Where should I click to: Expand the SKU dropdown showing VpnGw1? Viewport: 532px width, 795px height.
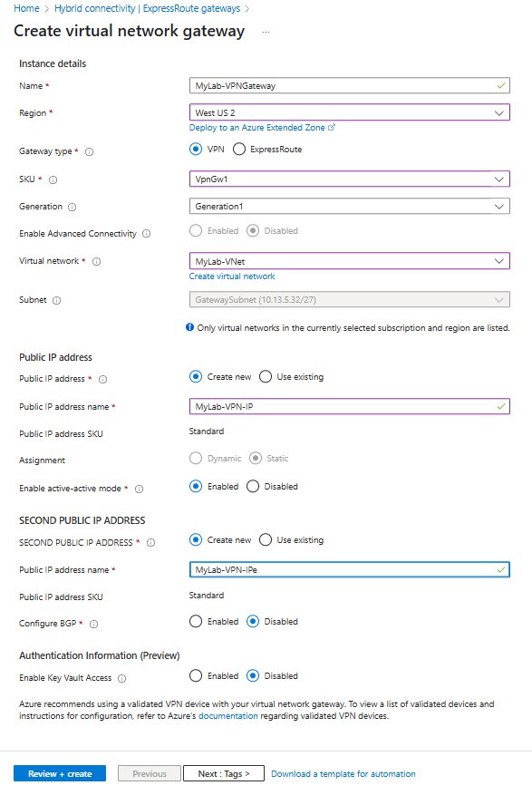point(350,179)
